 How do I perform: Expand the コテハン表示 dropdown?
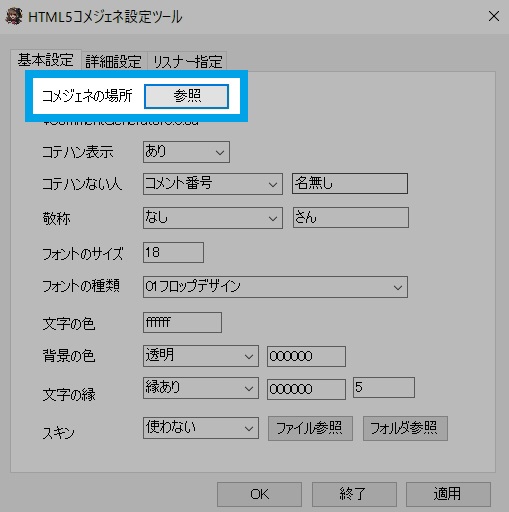tap(186, 152)
